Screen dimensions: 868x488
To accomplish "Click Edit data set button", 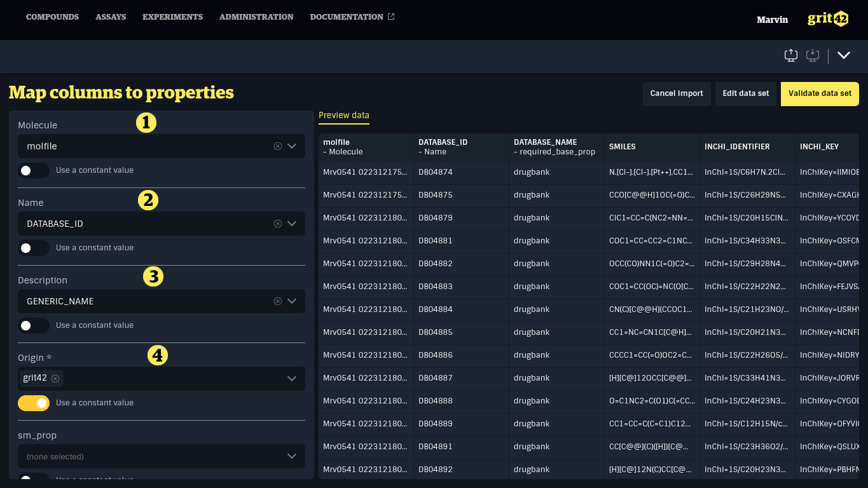I will pos(746,93).
